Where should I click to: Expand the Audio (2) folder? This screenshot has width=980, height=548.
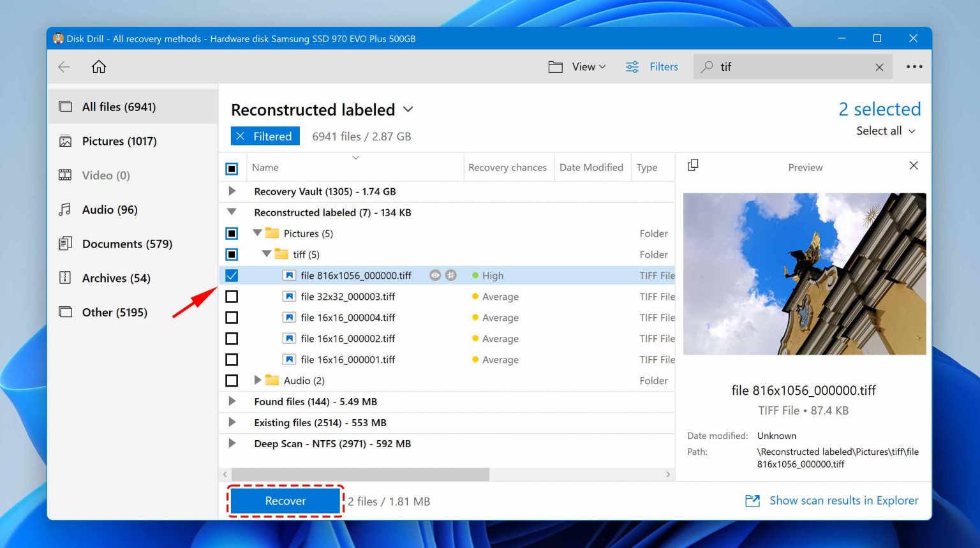[x=258, y=380]
